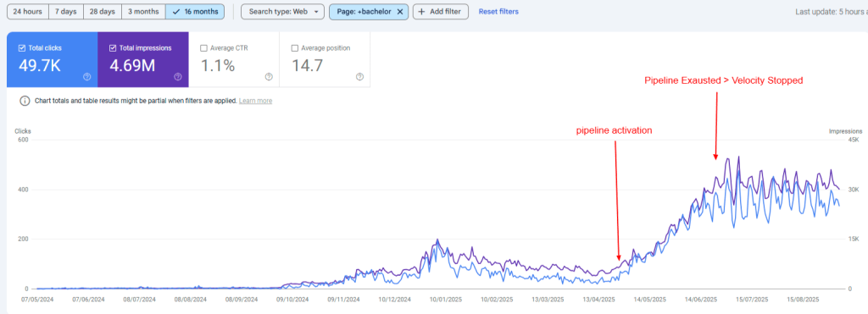This screenshot has height=314, width=868.
Task: Open the Learn more link
Action: click(255, 102)
